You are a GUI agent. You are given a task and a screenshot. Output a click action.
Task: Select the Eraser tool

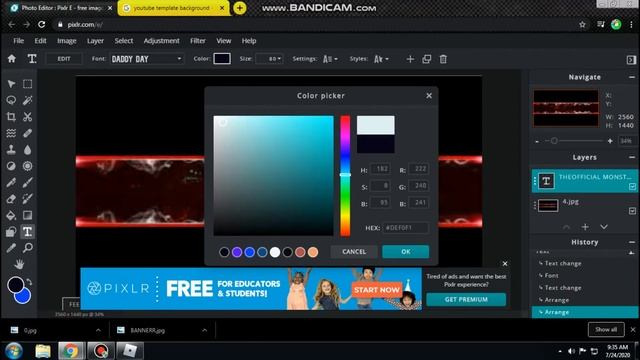tap(11, 199)
